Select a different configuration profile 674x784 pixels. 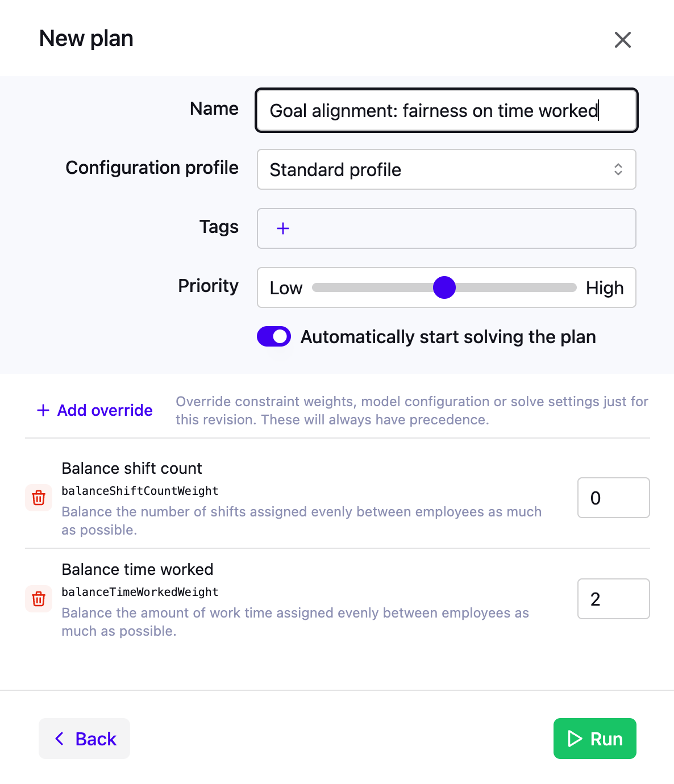coord(446,169)
